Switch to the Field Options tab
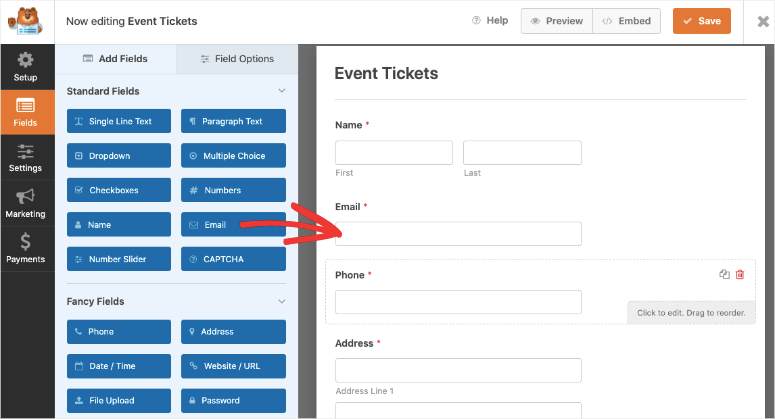Image resolution: width=775 pixels, height=419 pixels. coord(237,59)
